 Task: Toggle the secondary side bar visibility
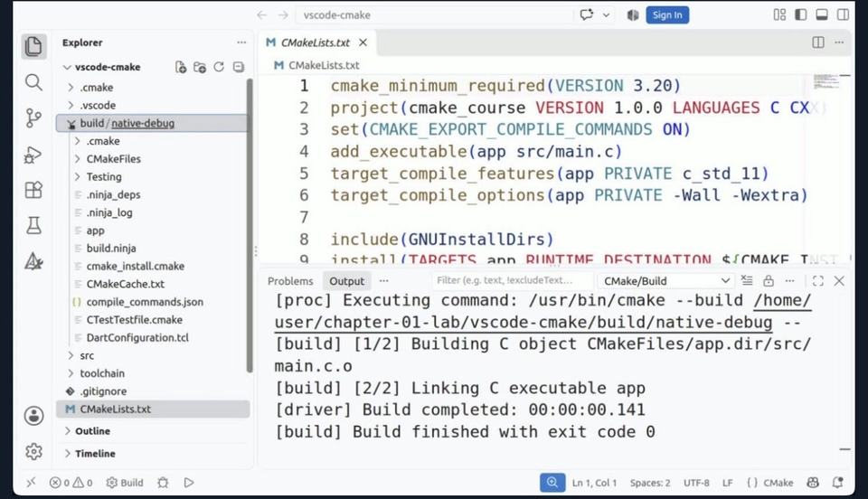tap(843, 15)
